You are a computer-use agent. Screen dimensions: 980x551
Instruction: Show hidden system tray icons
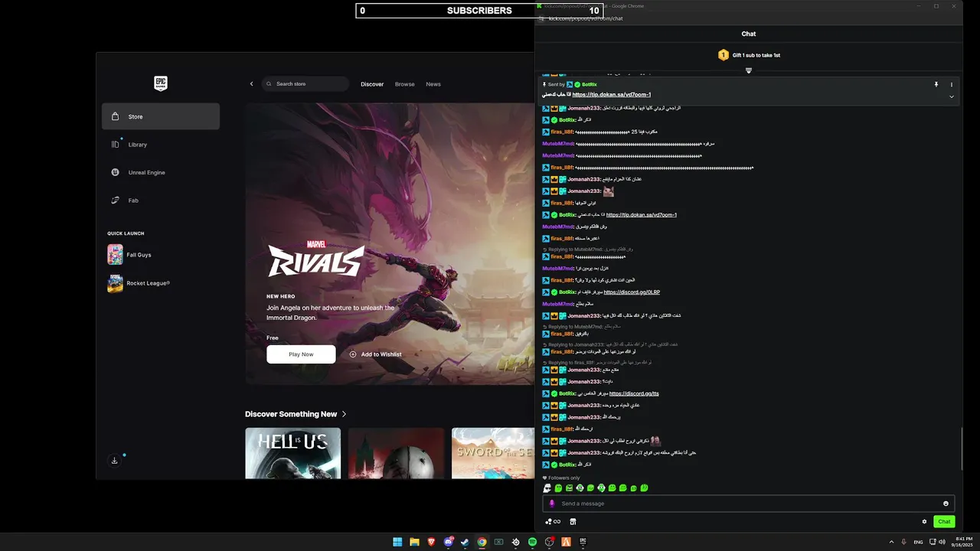[x=891, y=542]
